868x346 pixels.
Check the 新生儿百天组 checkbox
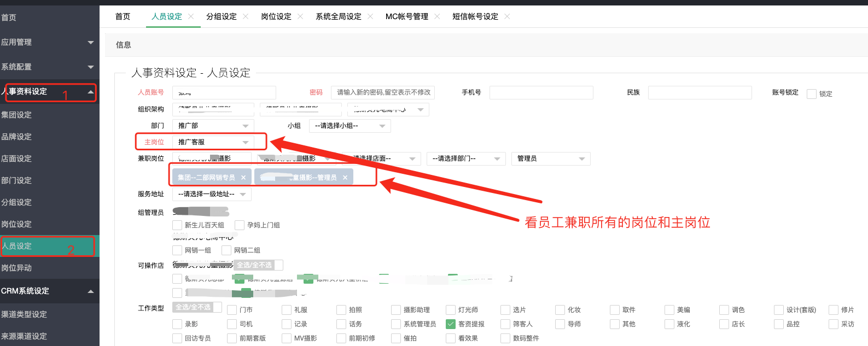pos(177,225)
